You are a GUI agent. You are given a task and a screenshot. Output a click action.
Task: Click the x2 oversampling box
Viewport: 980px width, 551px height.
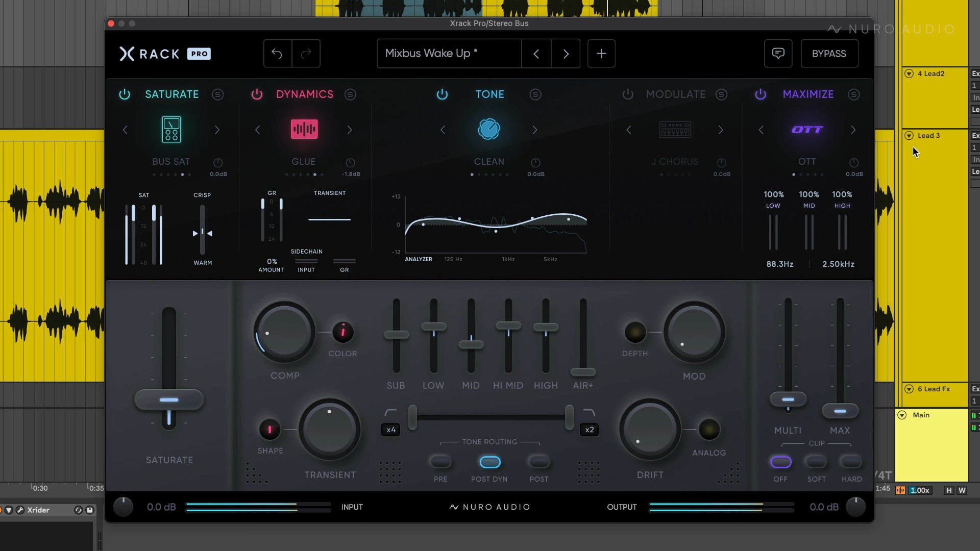(x=589, y=430)
